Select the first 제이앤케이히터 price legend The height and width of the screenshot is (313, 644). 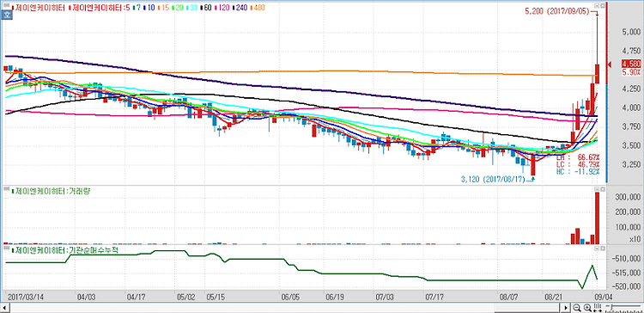[39, 8]
